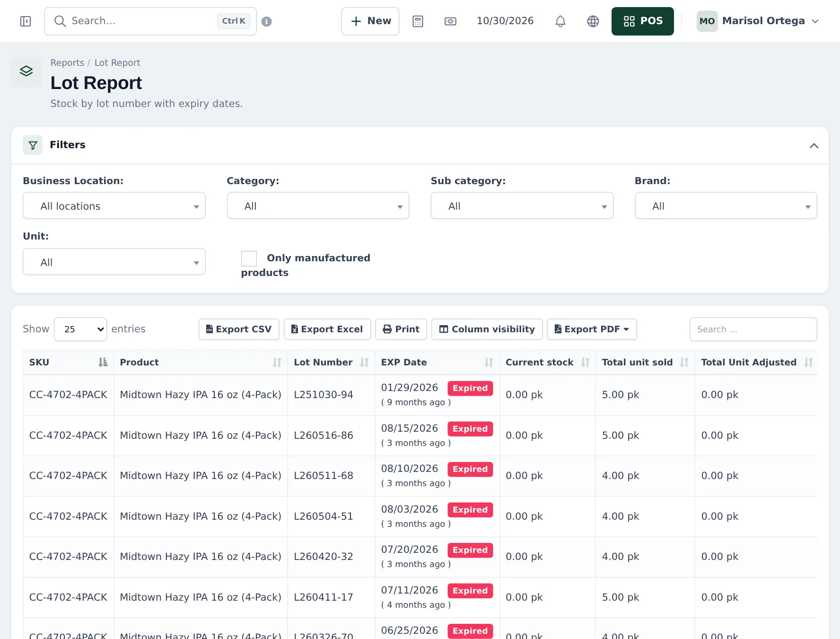
Task: Print the lot report
Action: (x=401, y=329)
